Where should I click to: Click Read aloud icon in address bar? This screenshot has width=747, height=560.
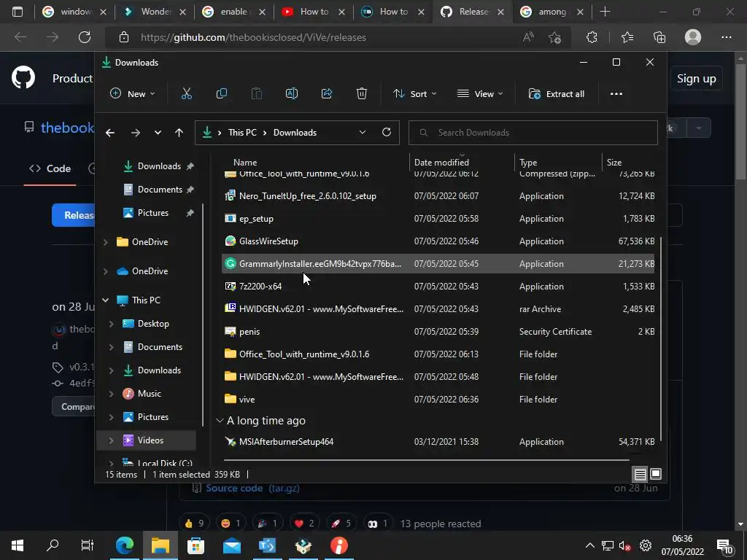(x=528, y=37)
